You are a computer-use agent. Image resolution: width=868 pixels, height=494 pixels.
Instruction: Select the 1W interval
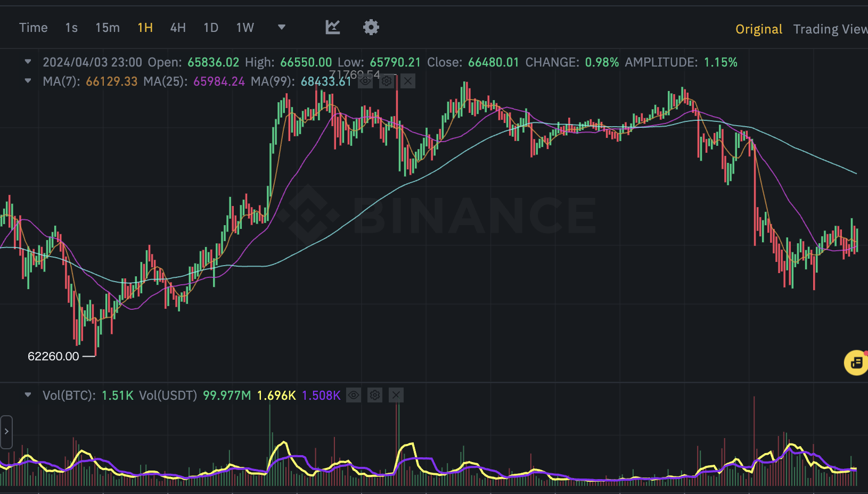pyautogui.click(x=245, y=28)
